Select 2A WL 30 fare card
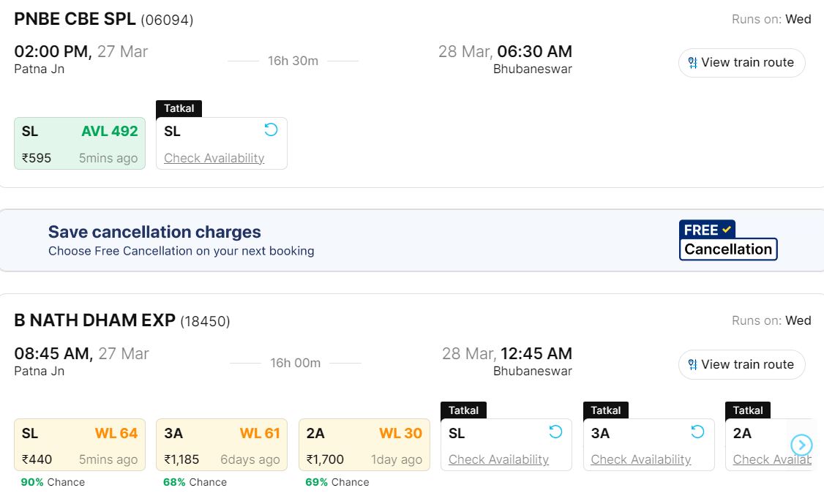The width and height of the screenshot is (824, 504). point(364,445)
